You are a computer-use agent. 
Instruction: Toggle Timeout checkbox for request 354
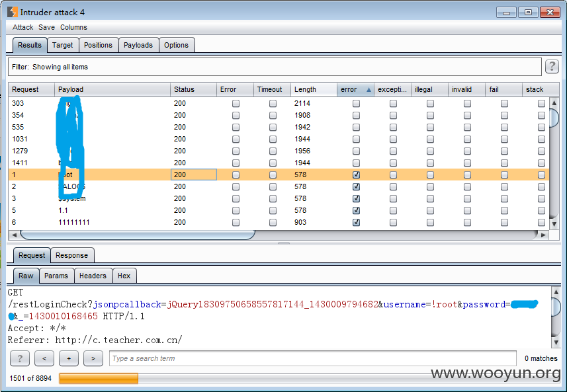tap(273, 116)
